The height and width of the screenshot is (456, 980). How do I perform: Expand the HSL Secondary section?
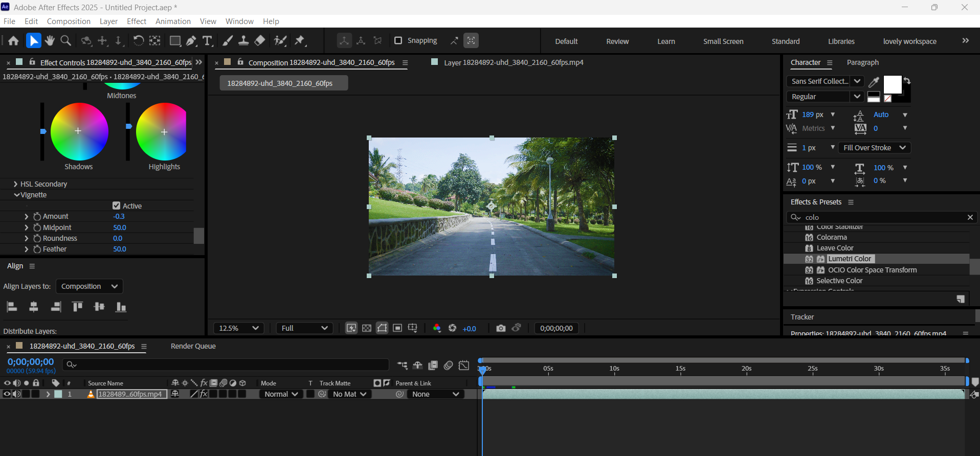pyautogui.click(x=15, y=184)
